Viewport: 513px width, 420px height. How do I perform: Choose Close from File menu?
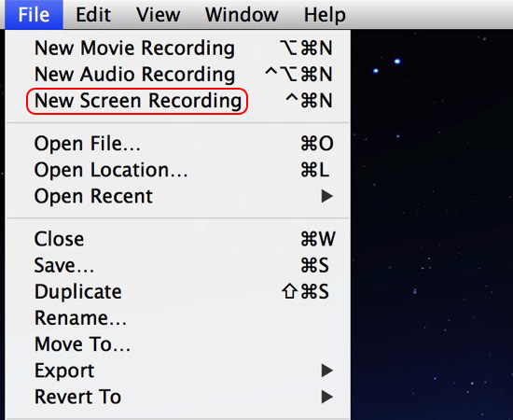(178, 239)
